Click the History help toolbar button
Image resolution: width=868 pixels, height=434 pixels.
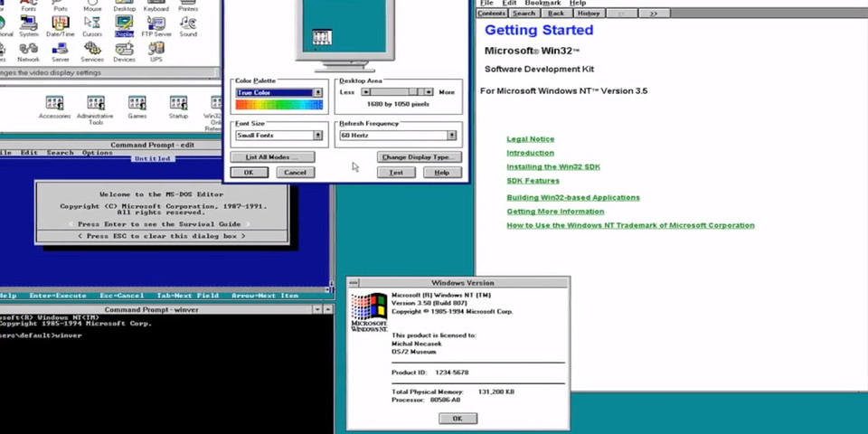pos(589,14)
